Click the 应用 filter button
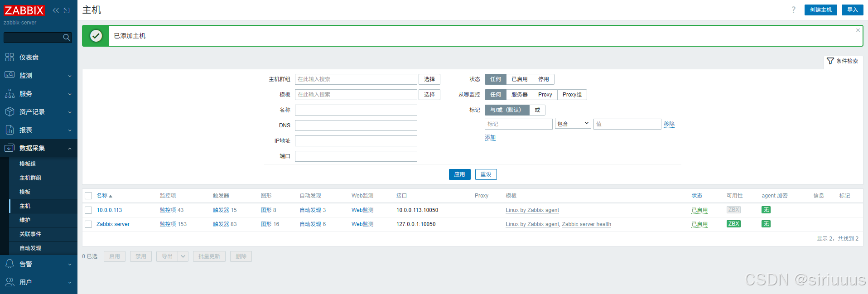This screenshot has width=868, height=294. (x=459, y=174)
